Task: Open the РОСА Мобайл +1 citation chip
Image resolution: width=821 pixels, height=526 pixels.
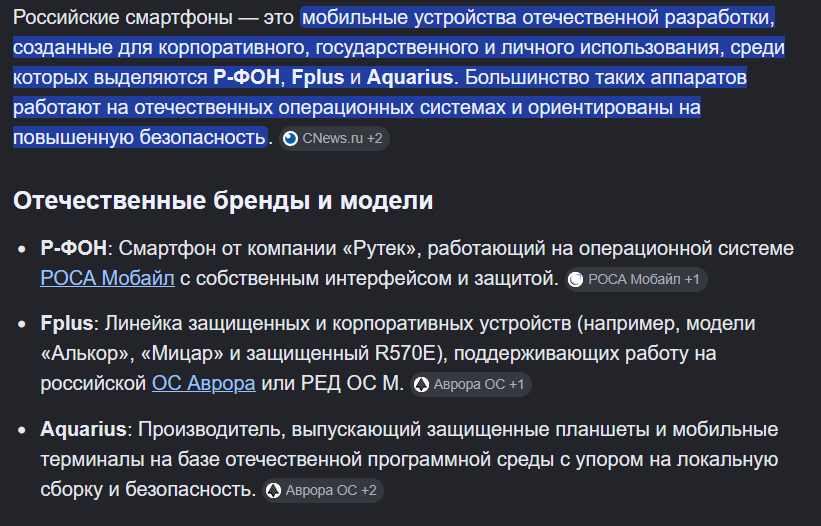Action: [x=636, y=279]
